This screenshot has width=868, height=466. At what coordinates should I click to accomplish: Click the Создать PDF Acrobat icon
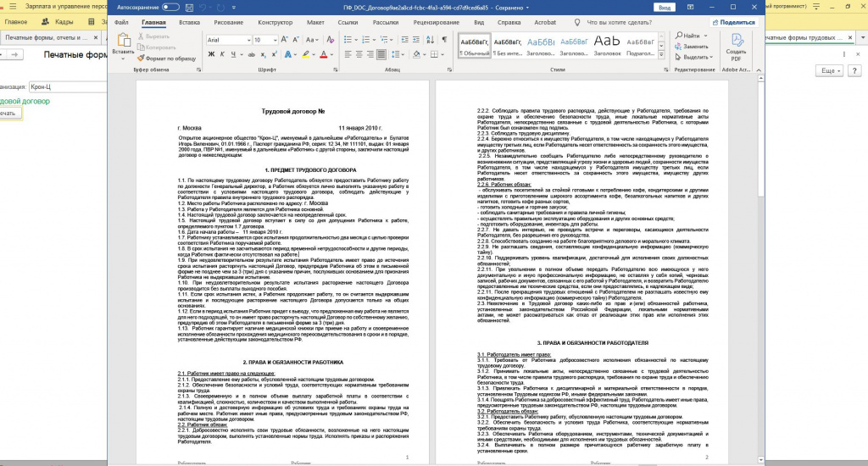pos(737,47)
